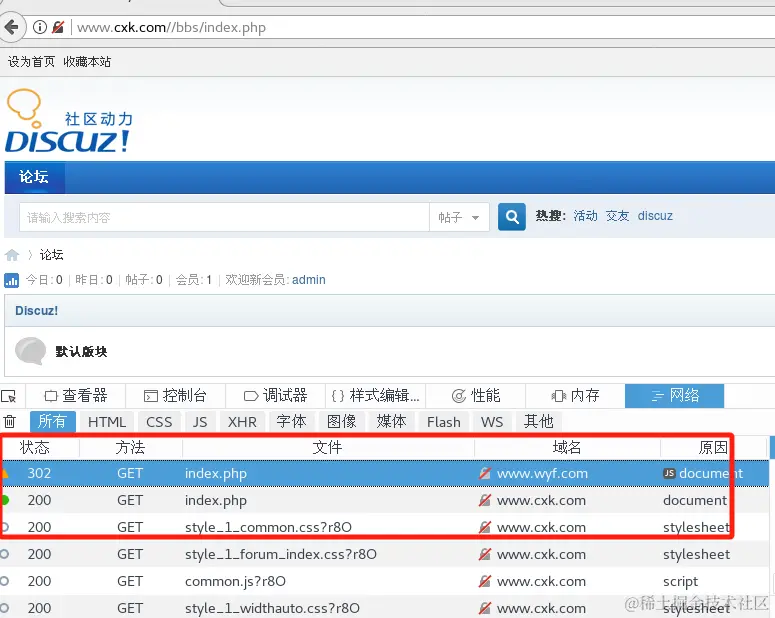Open site information icon in address bar
Screen dimensions: 775x618
pyautogui.click(x=40, y=27)
